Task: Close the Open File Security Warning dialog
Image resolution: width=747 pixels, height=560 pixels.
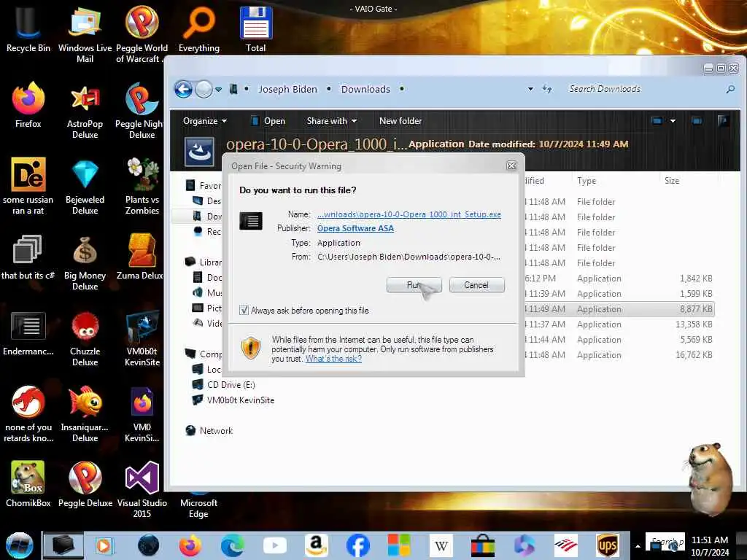Action: point(511,166)
